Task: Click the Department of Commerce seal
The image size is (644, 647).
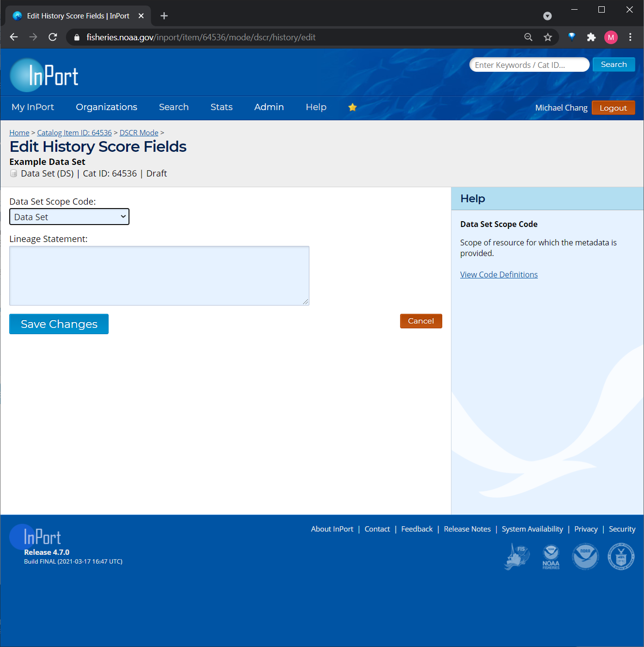Action: 621,556
